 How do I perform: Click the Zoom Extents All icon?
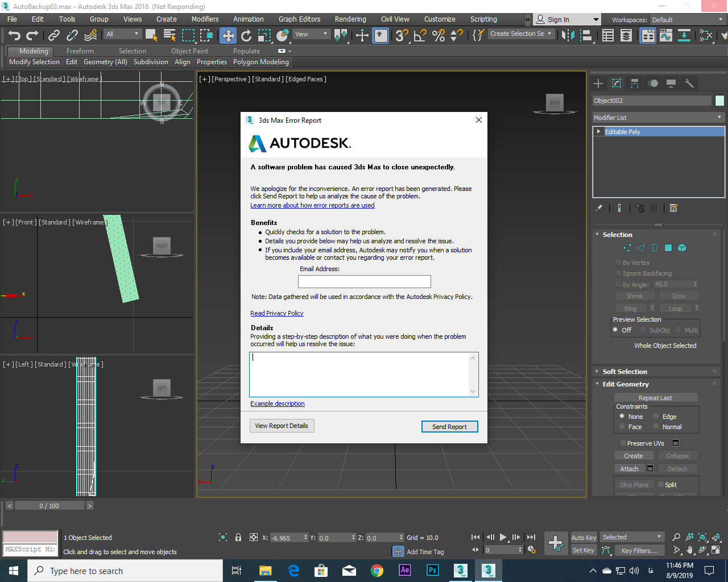[x=716, y=537]
